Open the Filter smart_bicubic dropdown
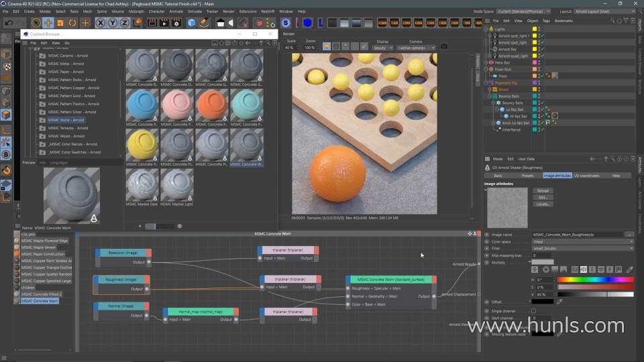This screenshot has height=362, width=644. [x=582, y=248]
